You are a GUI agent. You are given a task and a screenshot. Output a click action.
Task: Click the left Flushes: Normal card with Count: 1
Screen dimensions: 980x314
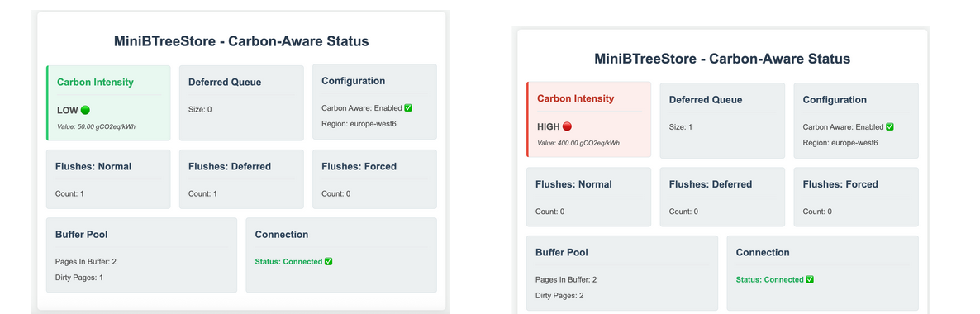(108, 178)
